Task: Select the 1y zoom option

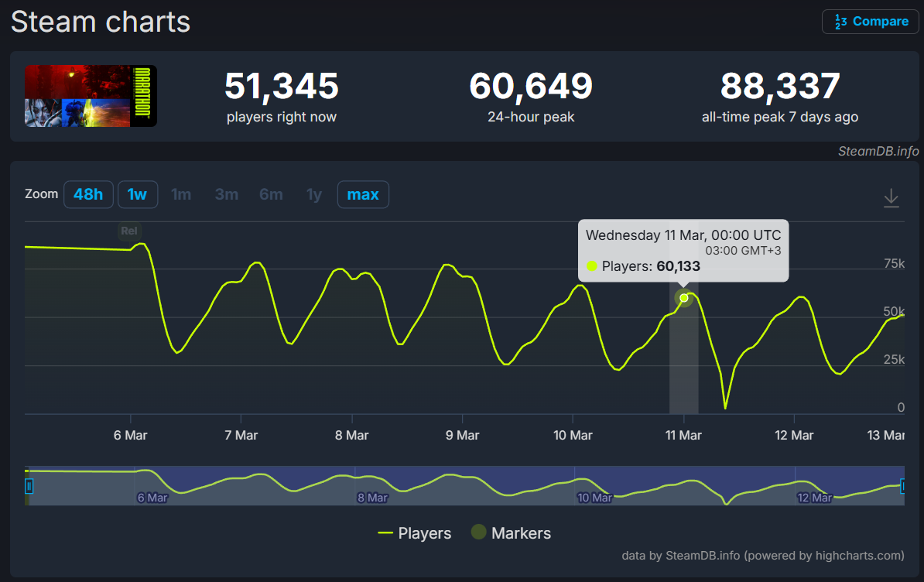Action: (314, 194)
